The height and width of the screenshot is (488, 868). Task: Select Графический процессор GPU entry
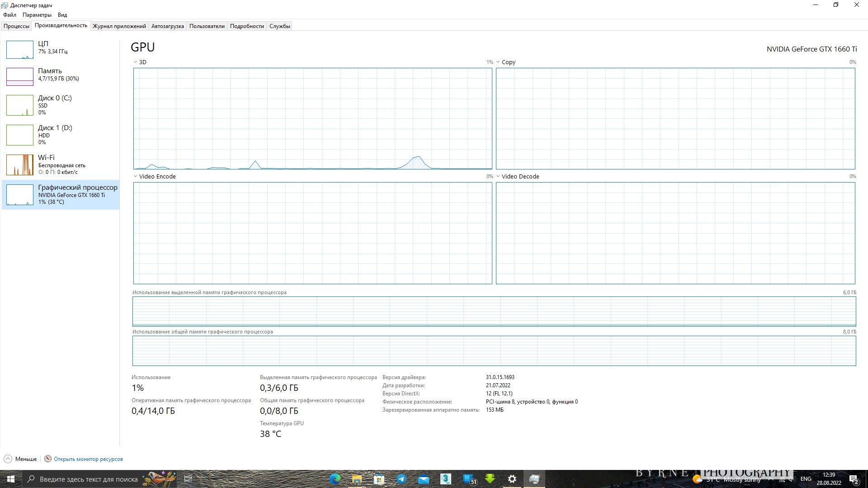click(61, 195)
